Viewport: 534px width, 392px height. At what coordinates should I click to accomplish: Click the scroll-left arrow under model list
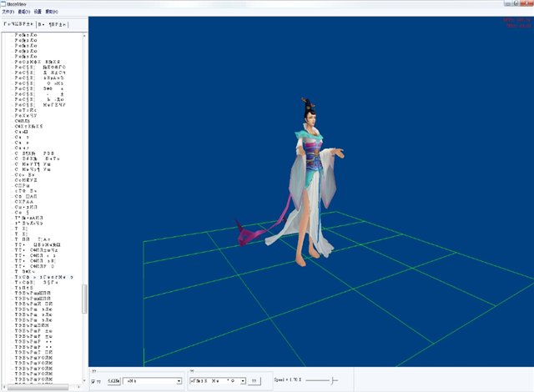(x=4, y=387)
